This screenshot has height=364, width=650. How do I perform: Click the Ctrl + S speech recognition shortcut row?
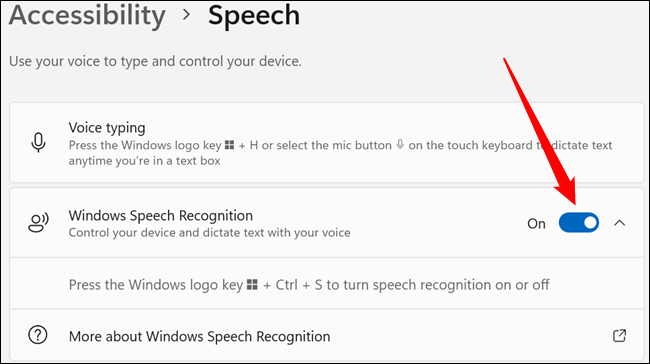[x=327, y=284]
